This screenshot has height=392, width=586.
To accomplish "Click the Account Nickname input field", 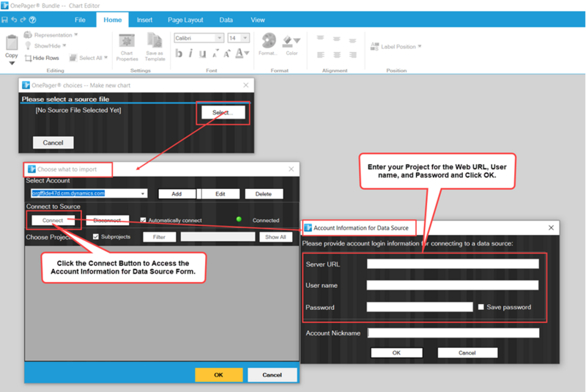I will [x=453, y=333].
